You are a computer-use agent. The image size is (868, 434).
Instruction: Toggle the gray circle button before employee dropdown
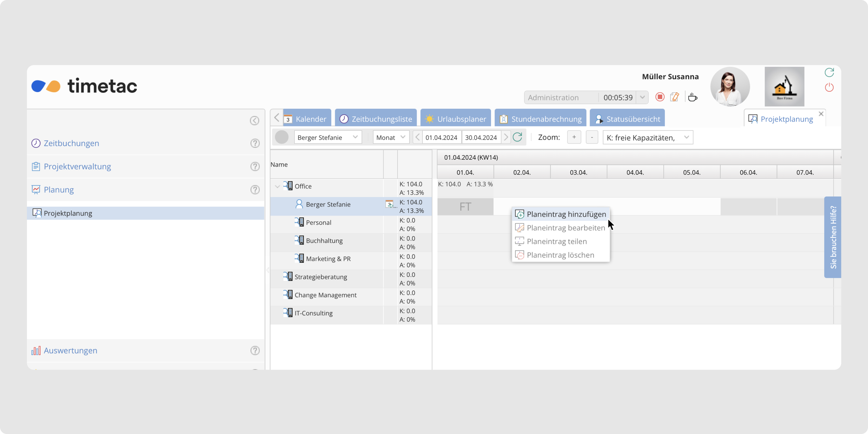click(282, 137)
